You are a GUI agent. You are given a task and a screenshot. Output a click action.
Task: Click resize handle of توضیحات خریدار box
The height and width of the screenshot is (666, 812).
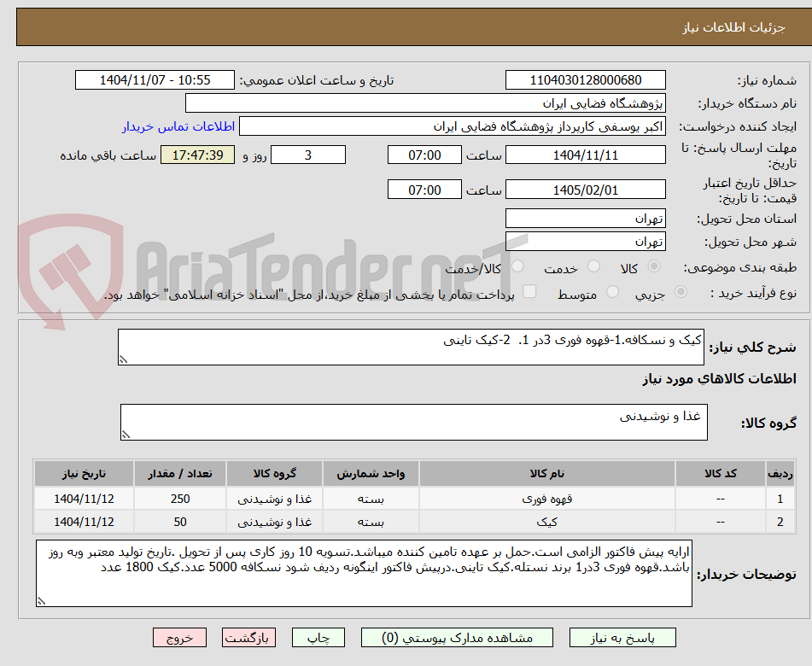(x=42, y=601)
